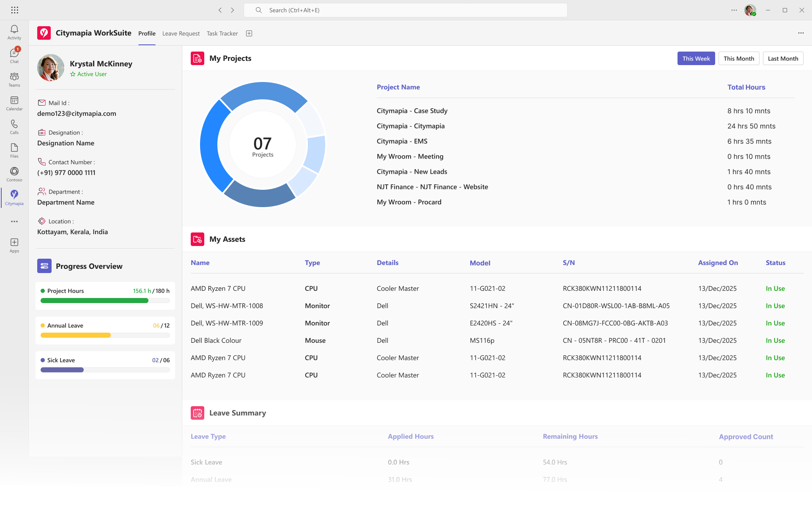Screen dimensions: 812x522
Task: Select the This Month filter
Action: click(739, 58)
